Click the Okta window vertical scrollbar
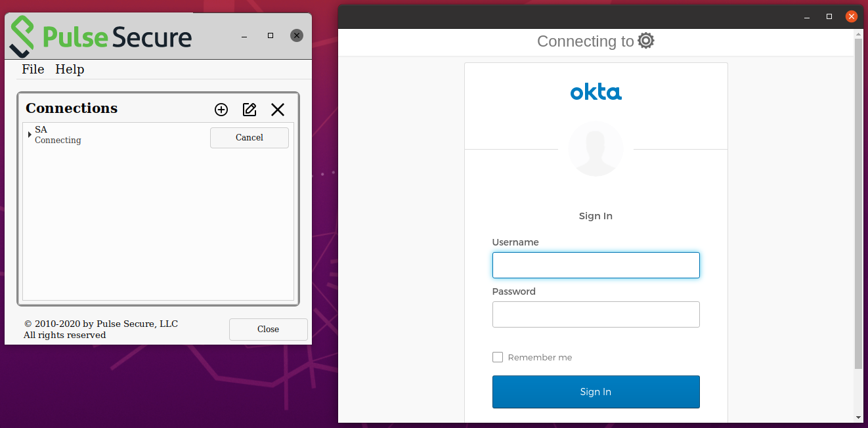Screen dimensions: 868x428 click(x=859, y=203)
